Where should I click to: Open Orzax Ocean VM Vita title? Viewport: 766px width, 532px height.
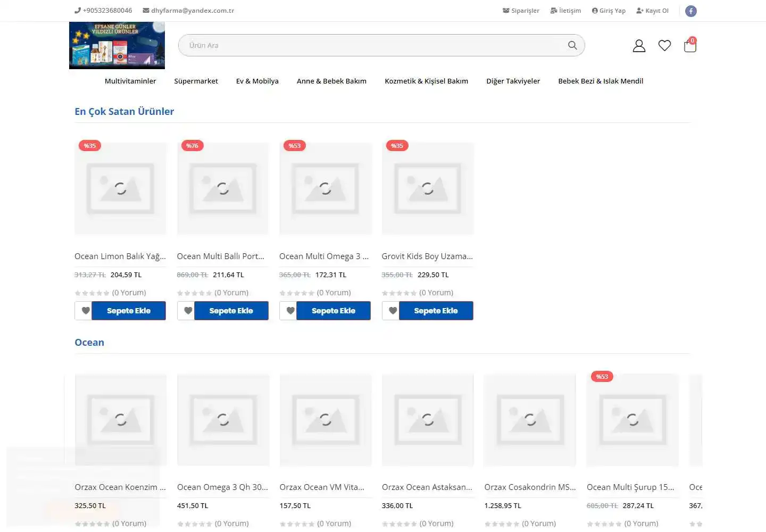point(322,487)
